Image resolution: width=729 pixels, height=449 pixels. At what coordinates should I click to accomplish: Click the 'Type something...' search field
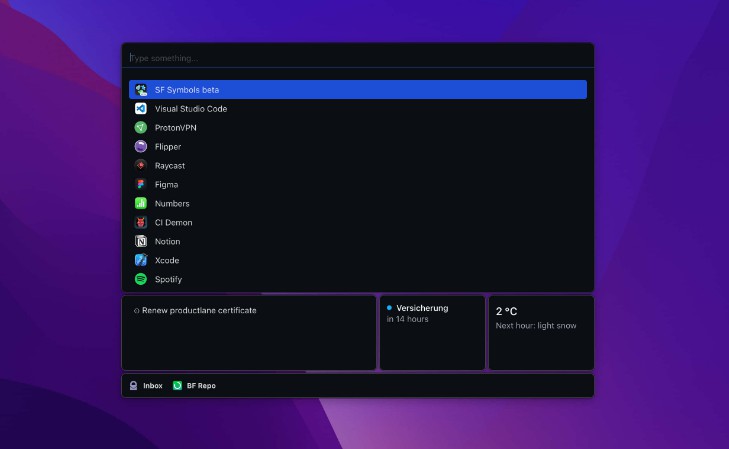point(358,58)
